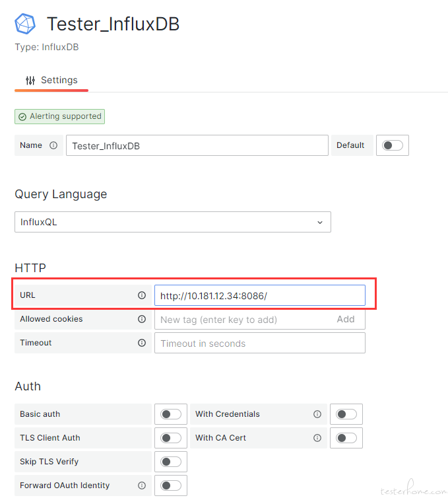This screenshot has width=448, height=502.
Task: Click the With Credentials info icon
Action: pyautogui.click(x=317, y=414)
